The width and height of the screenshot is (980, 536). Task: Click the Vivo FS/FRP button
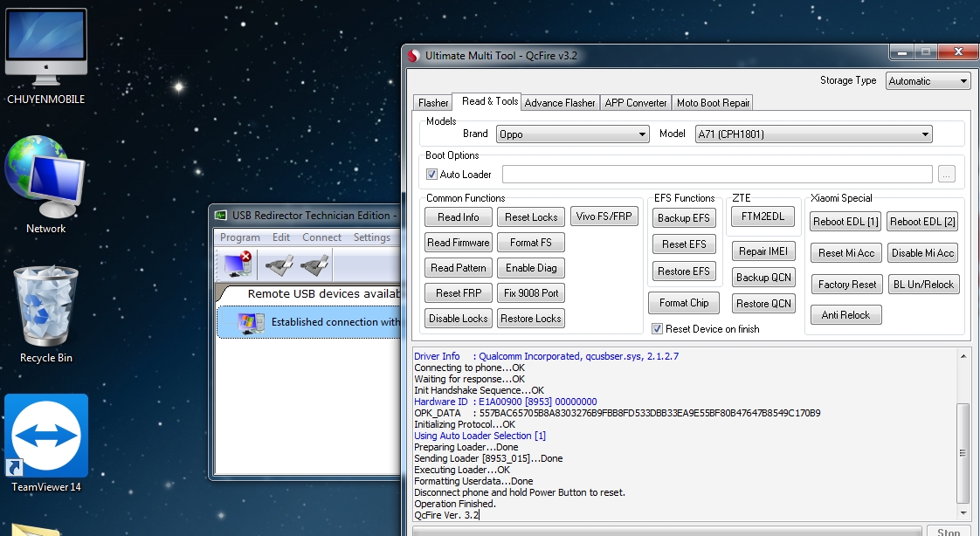604,216
